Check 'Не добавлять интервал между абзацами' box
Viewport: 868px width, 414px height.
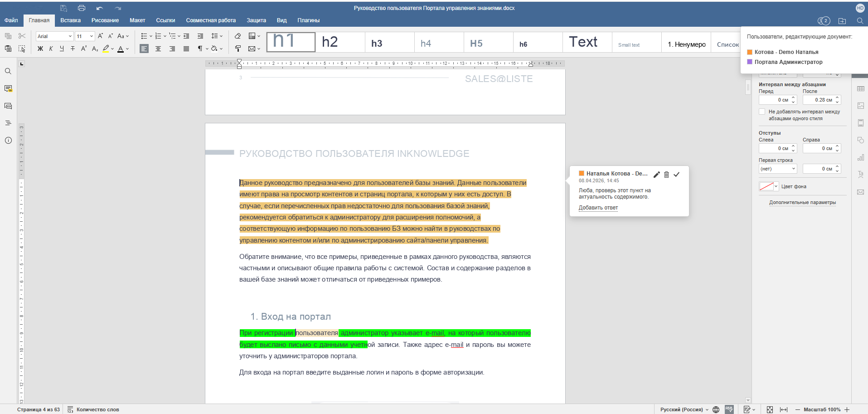pos(762,112)
